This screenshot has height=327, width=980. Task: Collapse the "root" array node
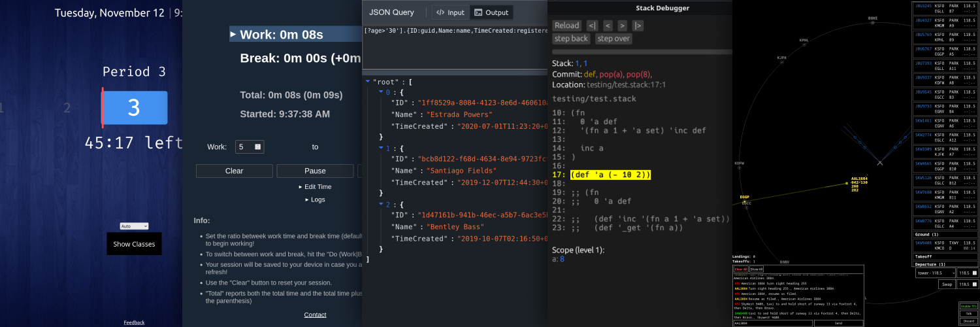pyautogui.click(x=368, y=82)
